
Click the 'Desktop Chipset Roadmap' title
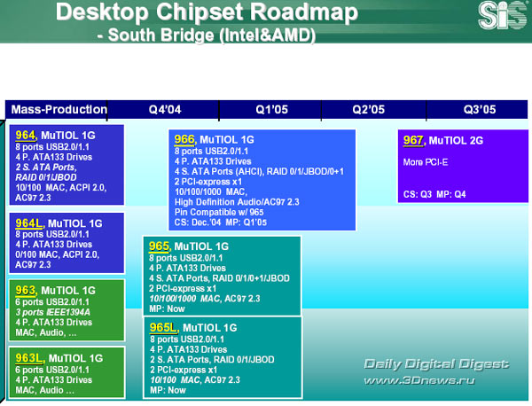point(207,12)
